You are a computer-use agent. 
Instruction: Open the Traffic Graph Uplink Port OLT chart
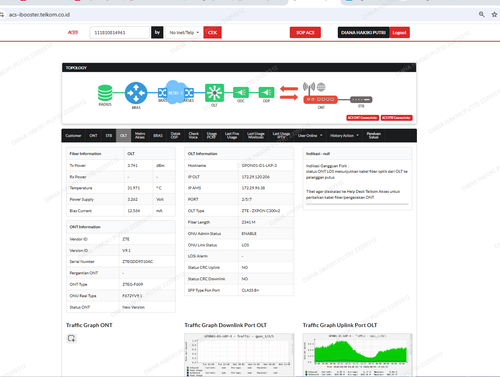(357, 355)
